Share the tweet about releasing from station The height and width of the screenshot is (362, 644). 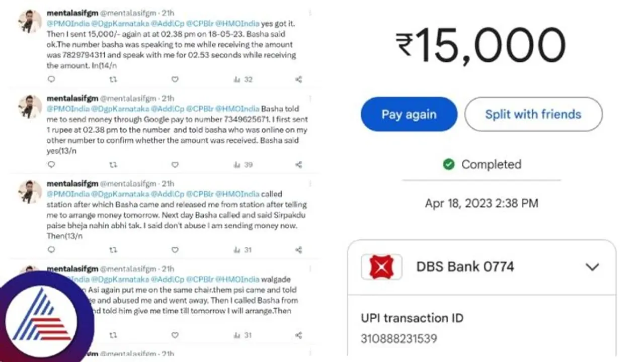coord(298,249)
